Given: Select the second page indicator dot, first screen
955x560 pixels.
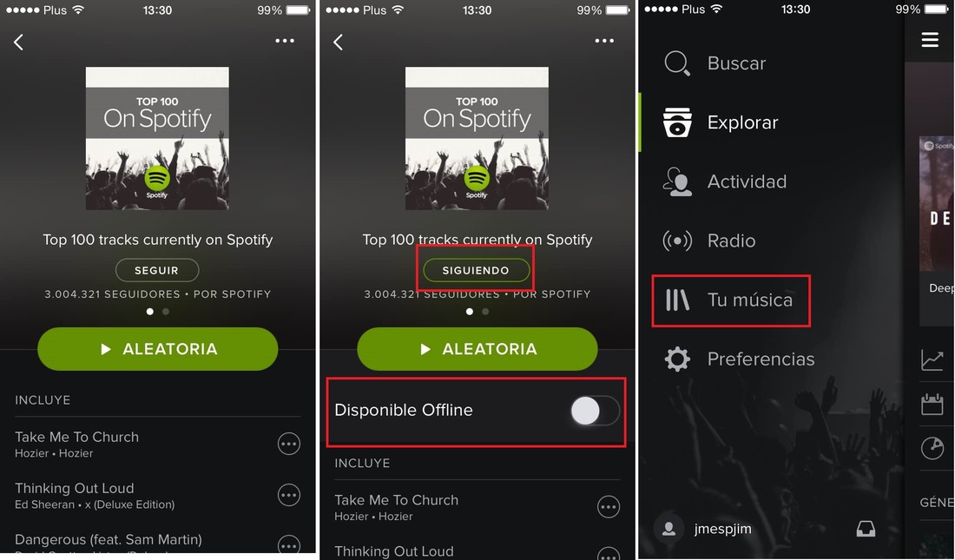Looking at the screenshot, I should [166, 312].
